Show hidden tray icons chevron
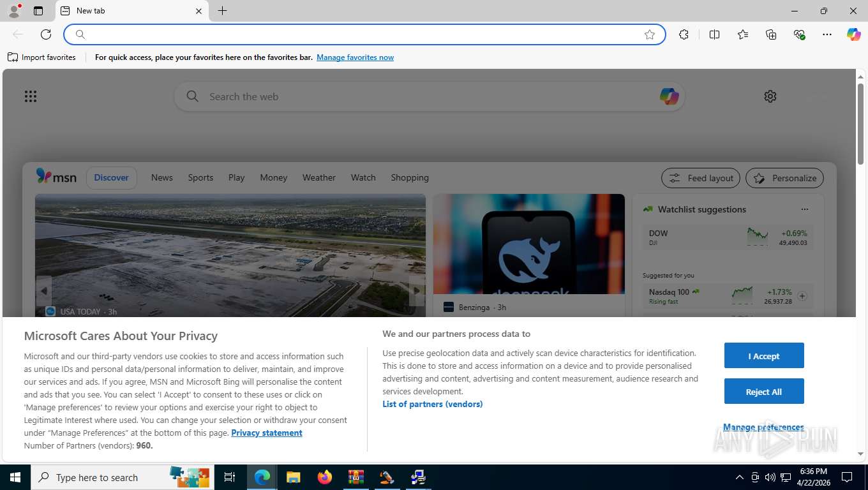The width and height of the screenshot is (868, 490). (x=740, y=477)
